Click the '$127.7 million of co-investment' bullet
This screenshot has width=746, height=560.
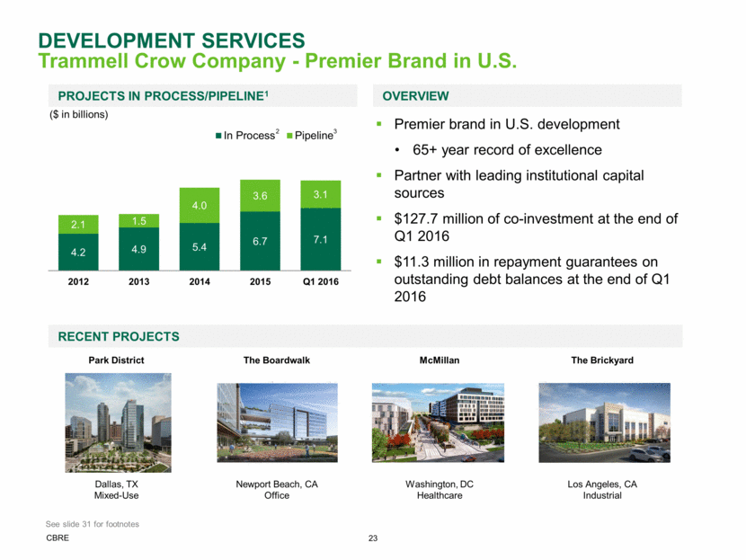pyautogui.click(x=536, y=227)
